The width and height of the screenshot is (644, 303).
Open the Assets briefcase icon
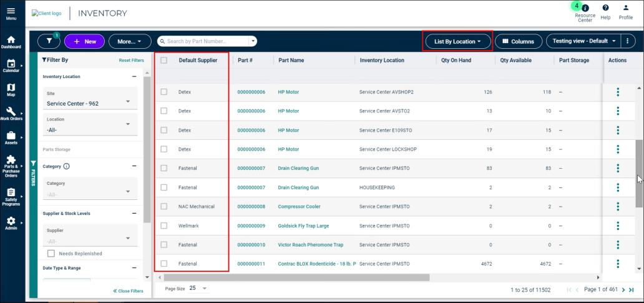coord(11,136)
